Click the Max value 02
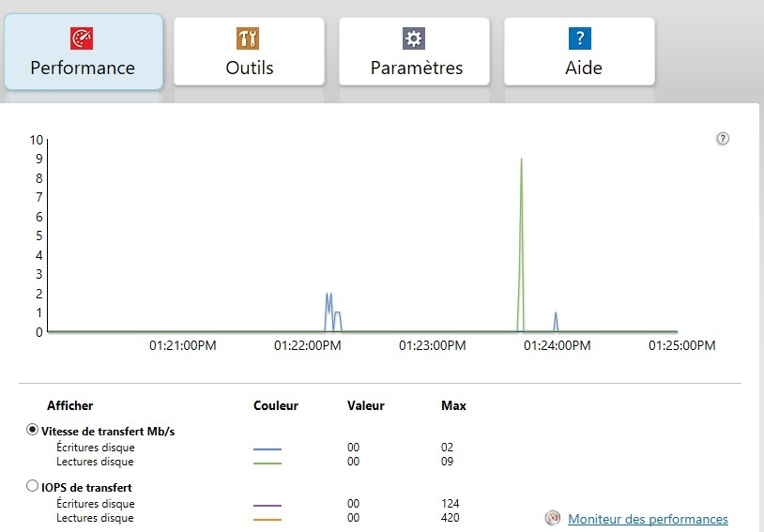This screenshot has height=532, width=764. pyautogui.click(x=447, y=448)
